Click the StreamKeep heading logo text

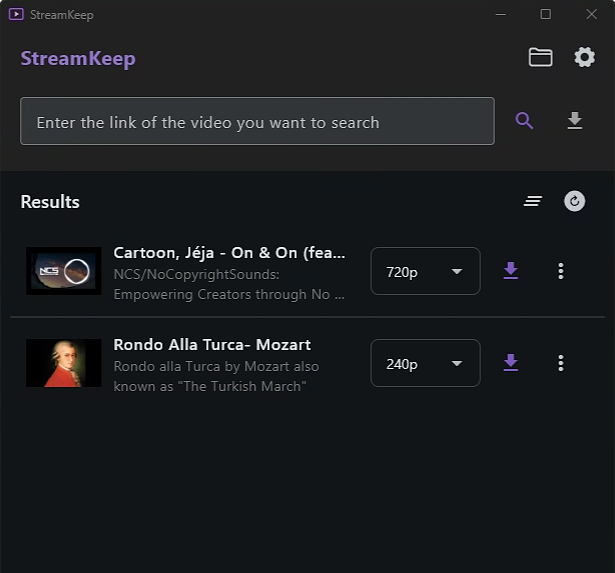(78, 58)
